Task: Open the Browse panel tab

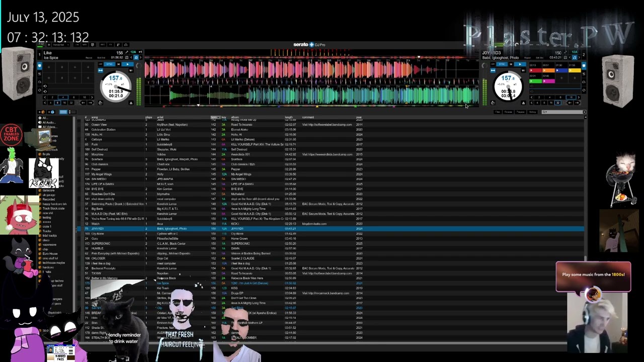Action: (508, 112)
